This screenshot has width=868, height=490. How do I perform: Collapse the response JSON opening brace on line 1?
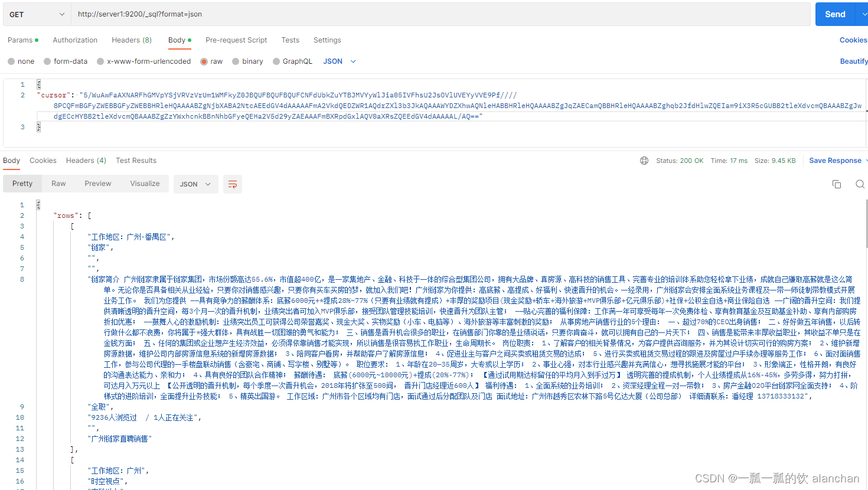[39, 205]
